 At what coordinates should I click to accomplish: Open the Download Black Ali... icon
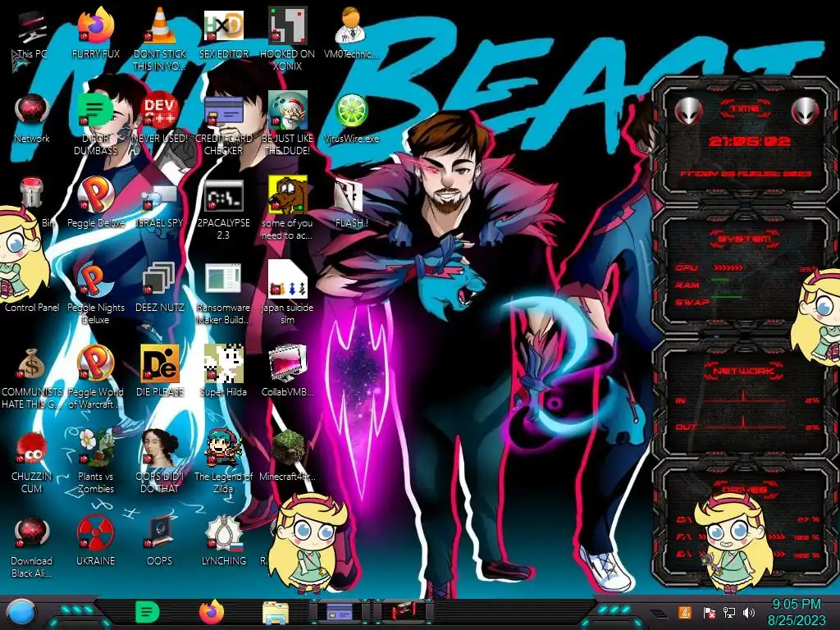[x=32, y=546]
